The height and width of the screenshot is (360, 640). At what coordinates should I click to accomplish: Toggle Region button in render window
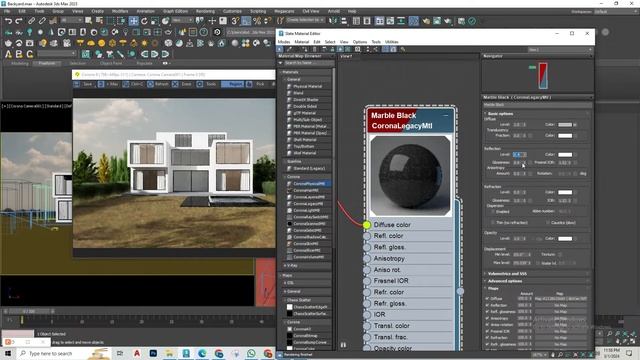coord(232,84)
